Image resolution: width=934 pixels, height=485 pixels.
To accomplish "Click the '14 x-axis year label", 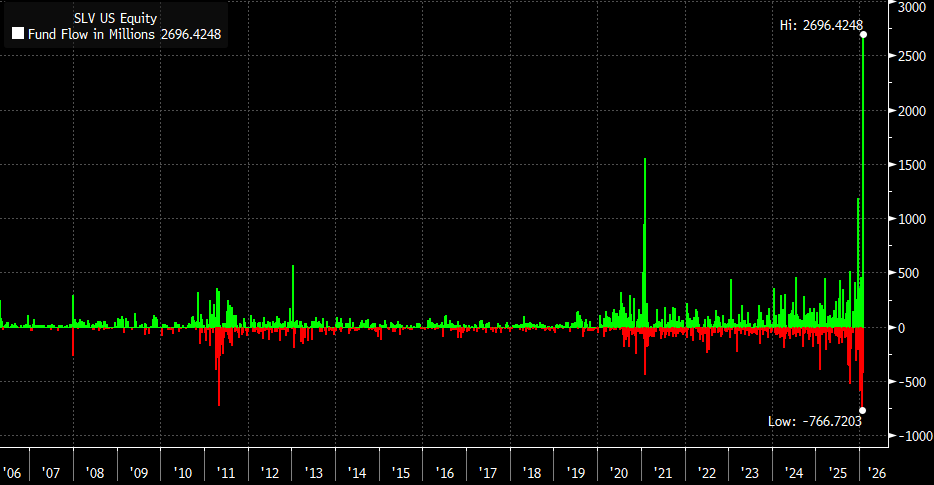I will click(x=356, y=473).
